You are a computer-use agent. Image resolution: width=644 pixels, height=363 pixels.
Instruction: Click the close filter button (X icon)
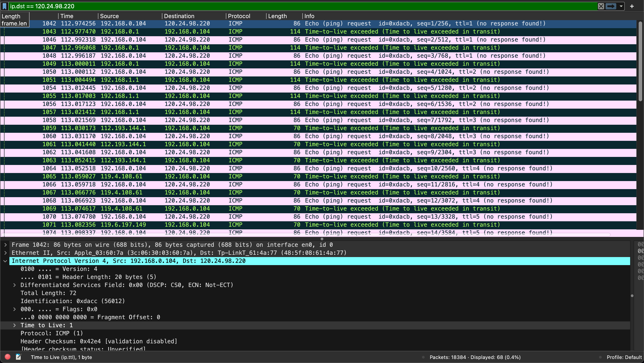pos(602,6)
